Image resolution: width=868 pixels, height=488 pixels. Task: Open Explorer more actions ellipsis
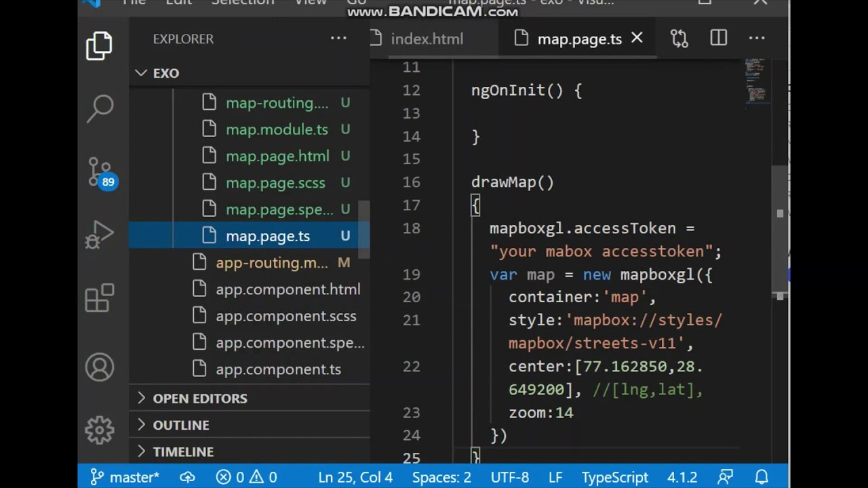pos(338,39)
